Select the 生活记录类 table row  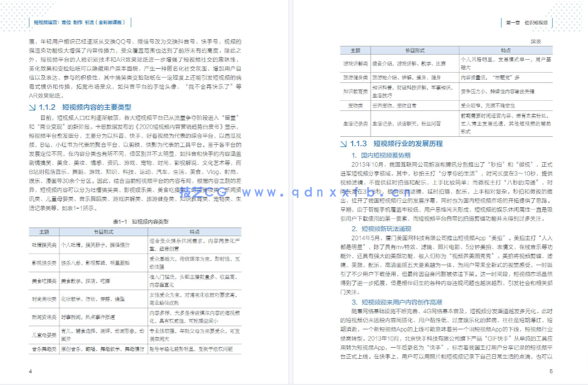(x=355, y=123)
